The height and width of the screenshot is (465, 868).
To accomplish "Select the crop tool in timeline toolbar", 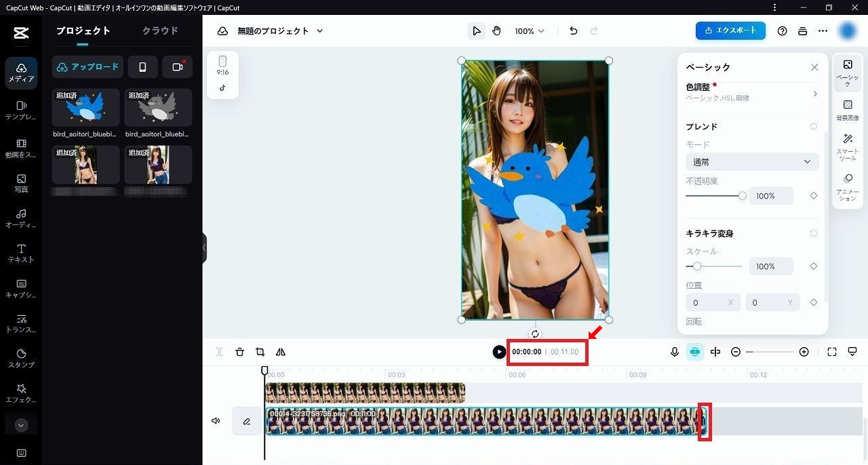I will [260, 352].
